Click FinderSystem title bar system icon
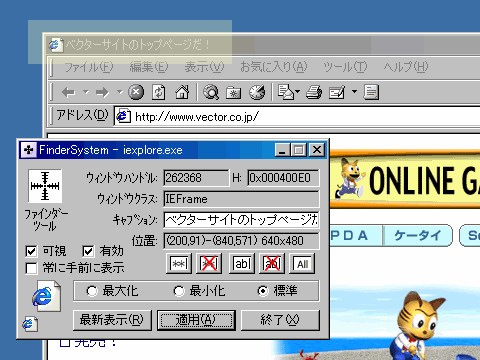The width and height of the screenshot is (480, 360). pyautogui.click(x=29, y=150)
